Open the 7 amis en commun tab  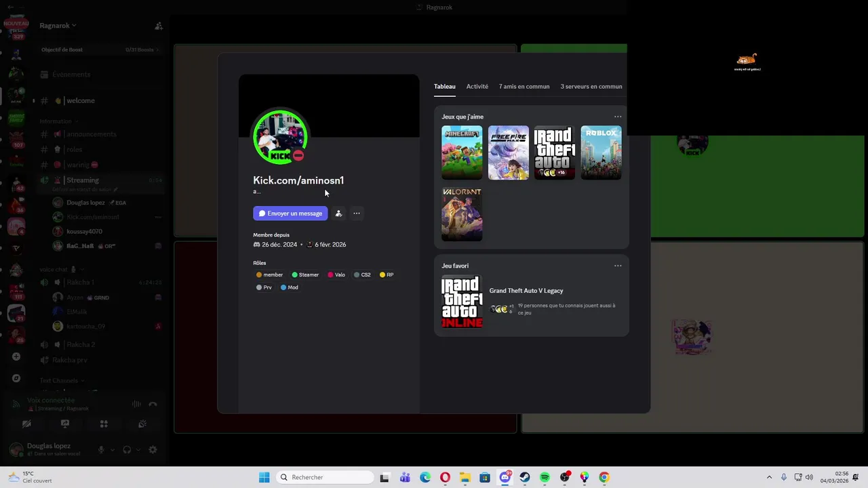[x=524, y=87]
